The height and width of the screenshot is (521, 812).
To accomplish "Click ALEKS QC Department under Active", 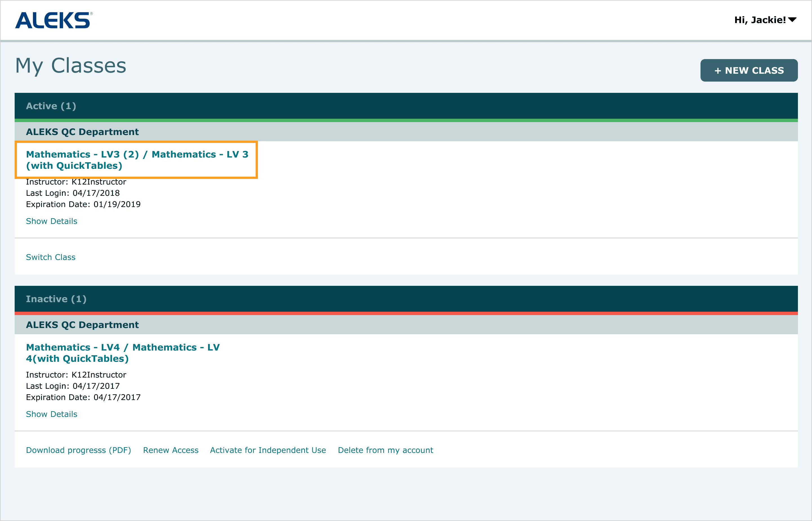I will pos(82,132).
